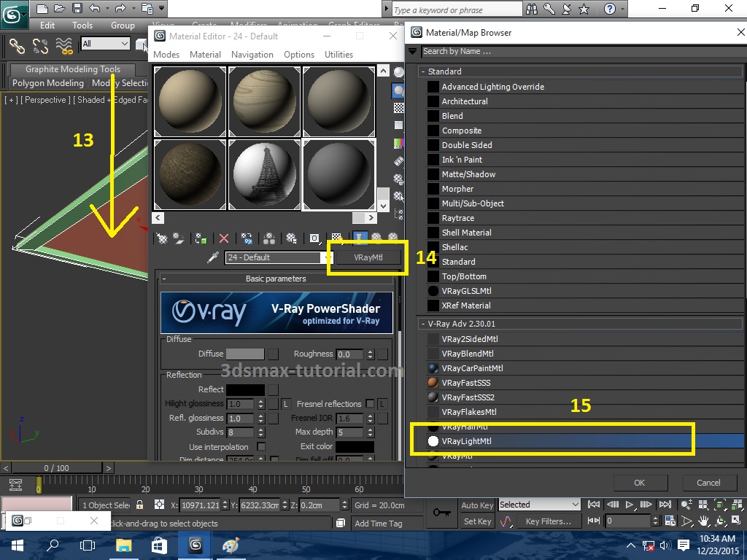Click the Sample Type sphere icon

pyautogui.click(x=399, y=72)
